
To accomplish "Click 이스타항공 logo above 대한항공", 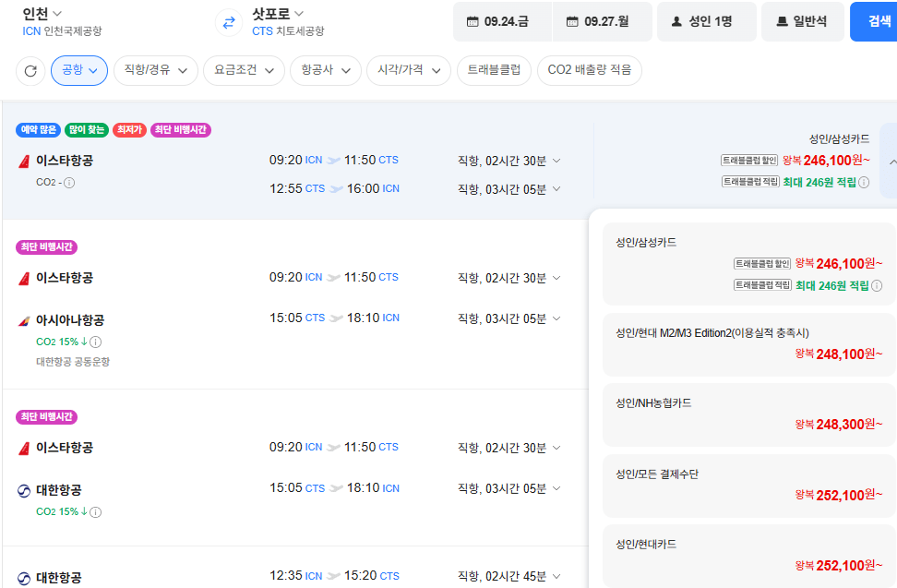I will click(24, 449).
